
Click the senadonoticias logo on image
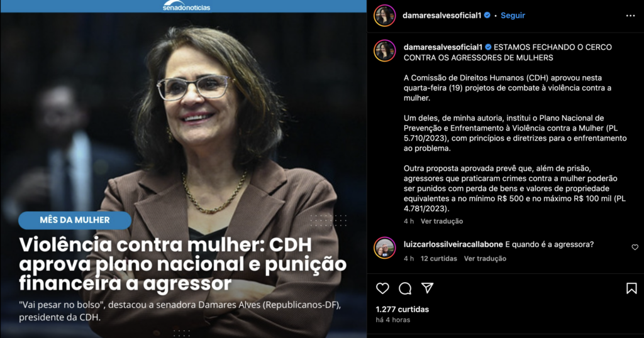click(186, 6)
